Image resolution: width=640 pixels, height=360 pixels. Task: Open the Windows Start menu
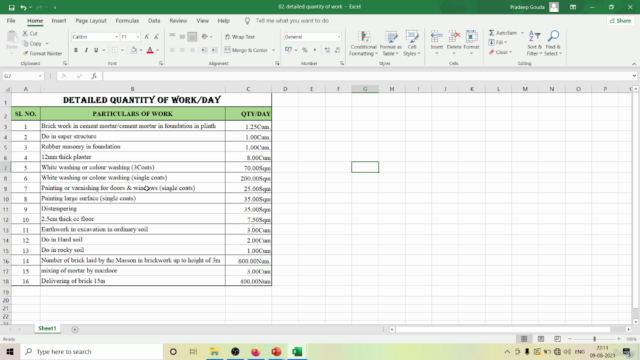(10, 351)
